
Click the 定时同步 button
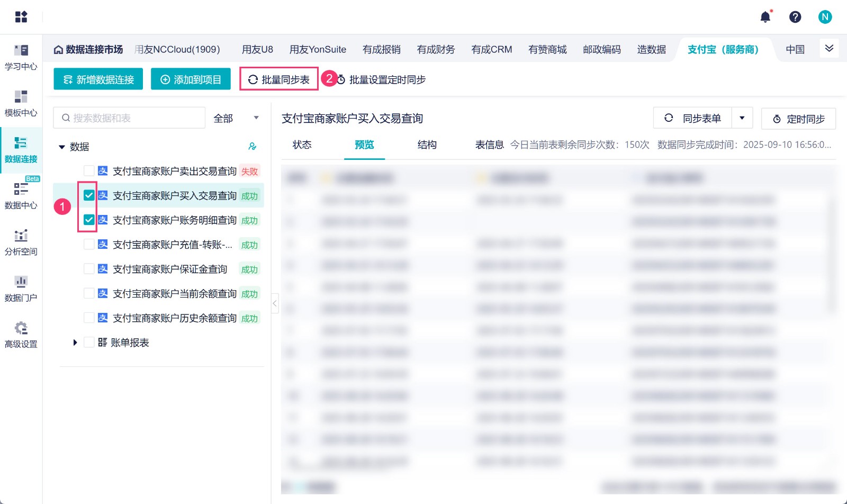click(x=798, y=119)
